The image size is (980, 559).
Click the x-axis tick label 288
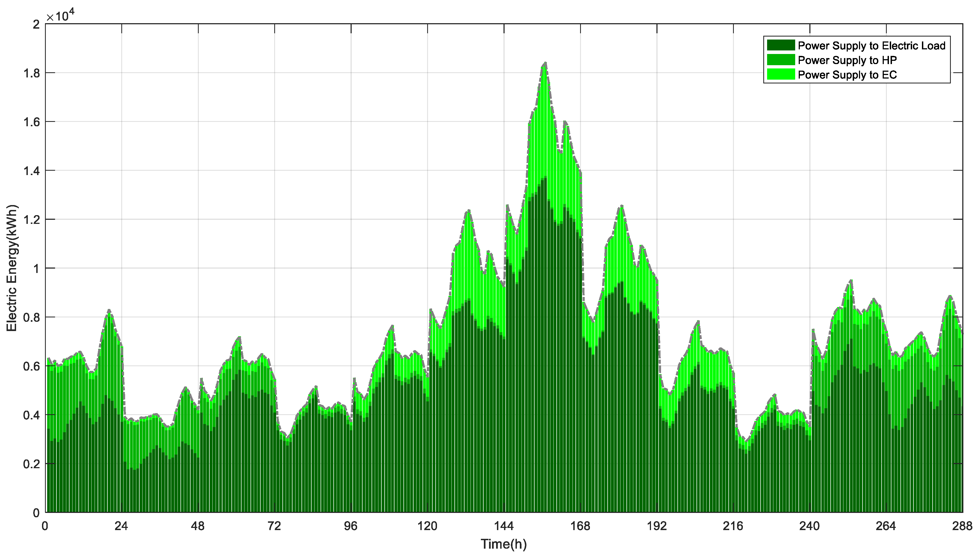962,526
